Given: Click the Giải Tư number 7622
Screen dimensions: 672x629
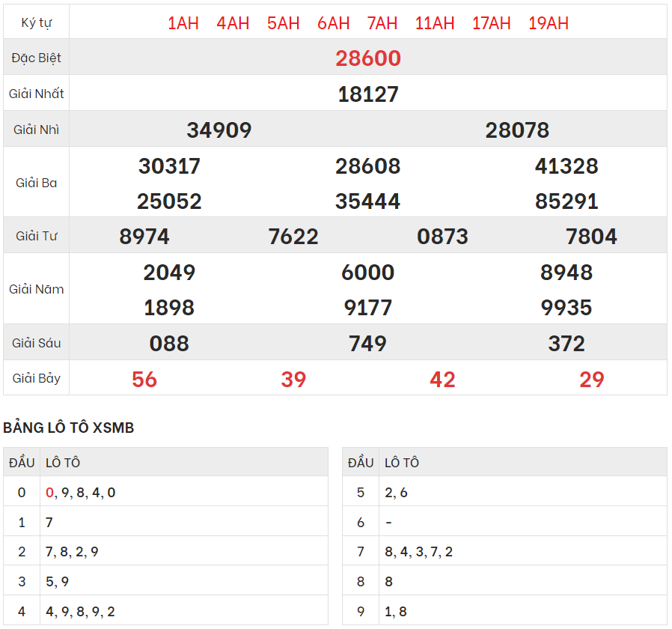Looking at the screenshot, I should point(293,237).
